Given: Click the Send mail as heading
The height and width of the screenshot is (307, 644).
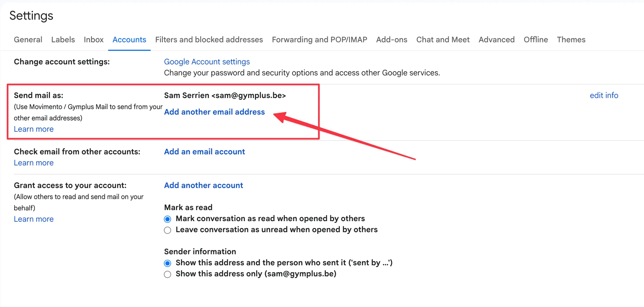Looking at the screenshot, I should 38,95.
